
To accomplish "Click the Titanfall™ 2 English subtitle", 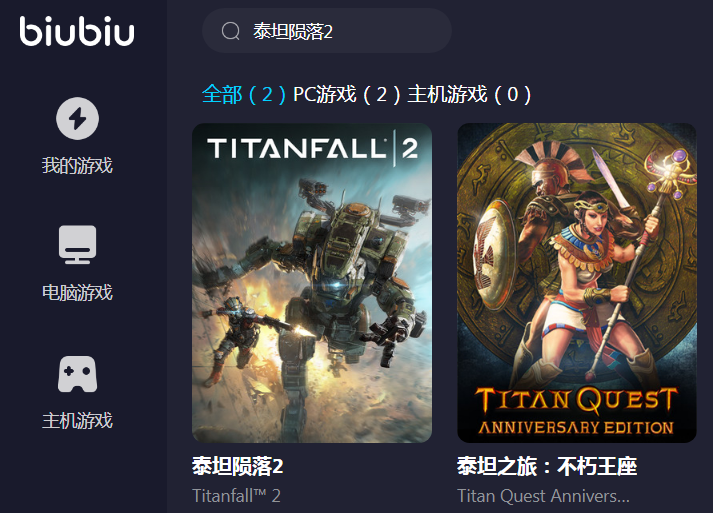I will 236,496.
